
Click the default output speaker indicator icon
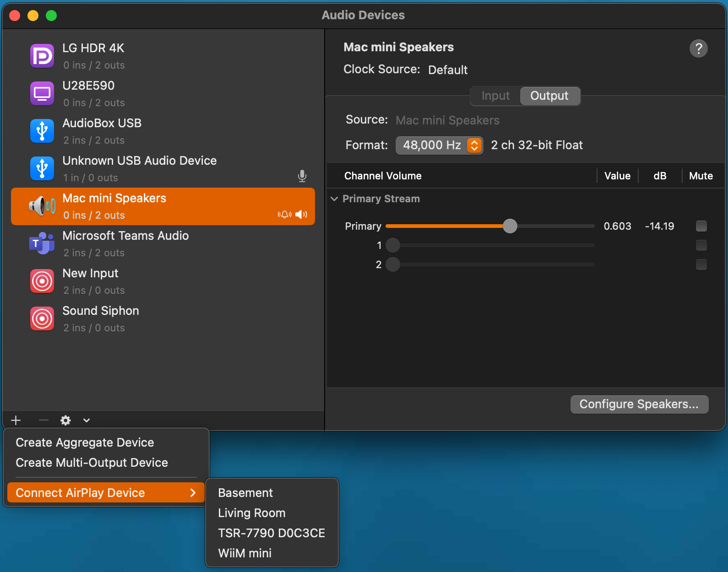[301, 215]
